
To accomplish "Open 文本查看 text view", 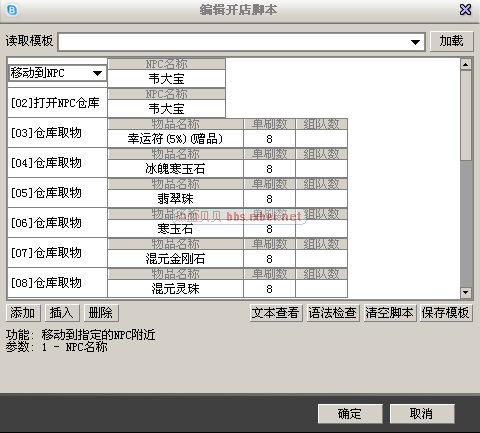I will [x=276, y=313].
